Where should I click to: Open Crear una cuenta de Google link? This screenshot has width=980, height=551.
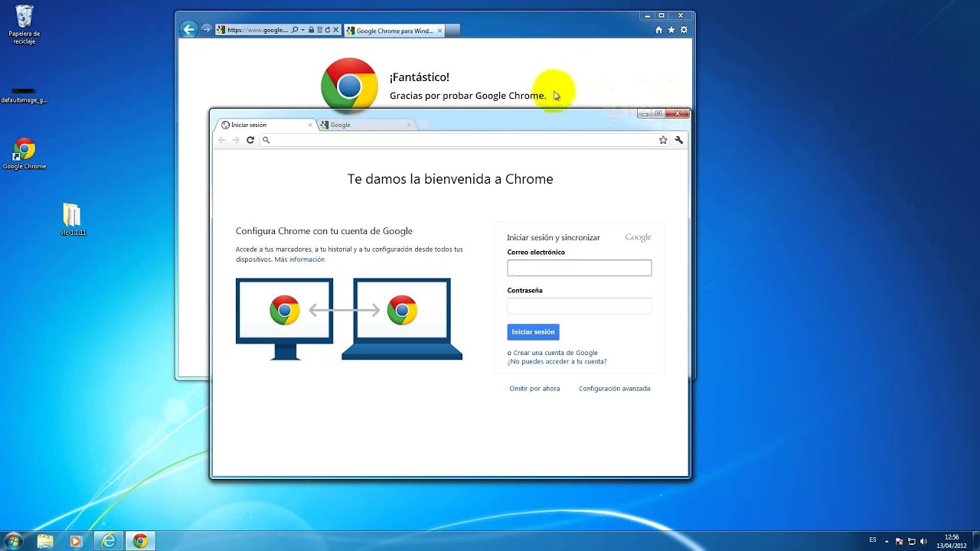point(555,353)
